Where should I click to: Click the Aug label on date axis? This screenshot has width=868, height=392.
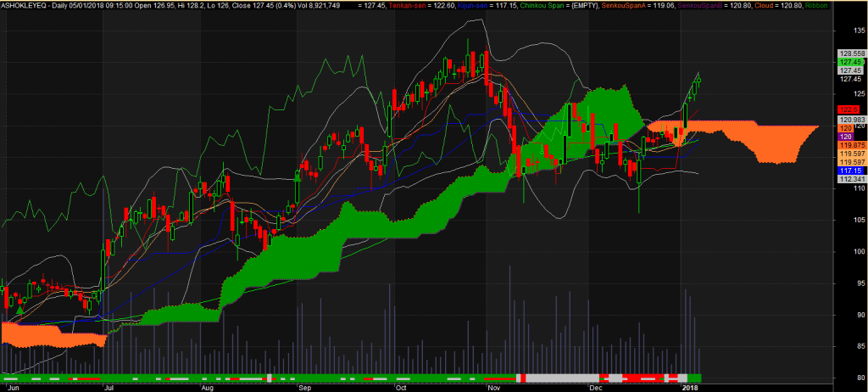206,385
